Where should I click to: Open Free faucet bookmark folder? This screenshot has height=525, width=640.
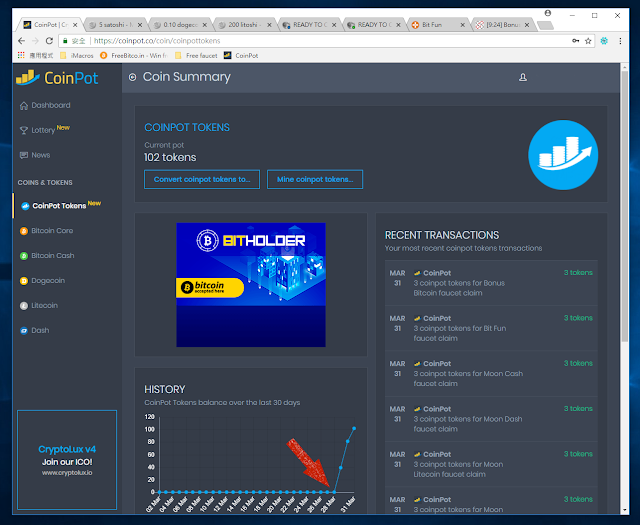[196, 55]
